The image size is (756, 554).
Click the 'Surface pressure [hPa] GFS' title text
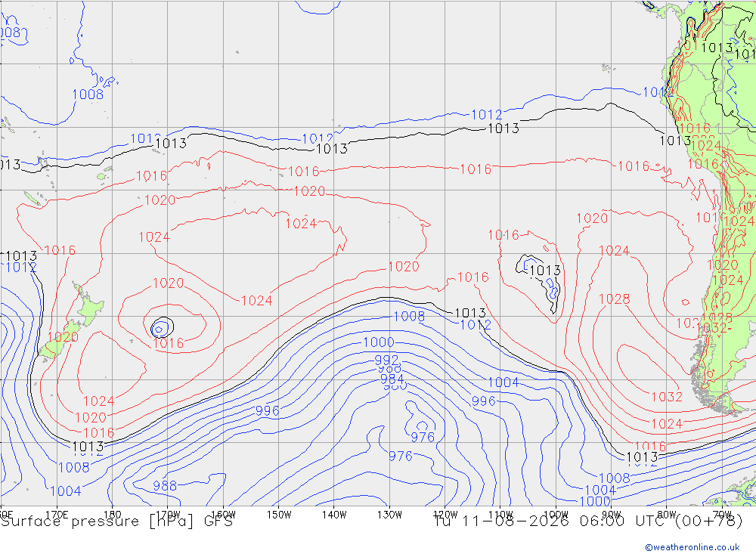pyautogui.click(x=116, y=522)
